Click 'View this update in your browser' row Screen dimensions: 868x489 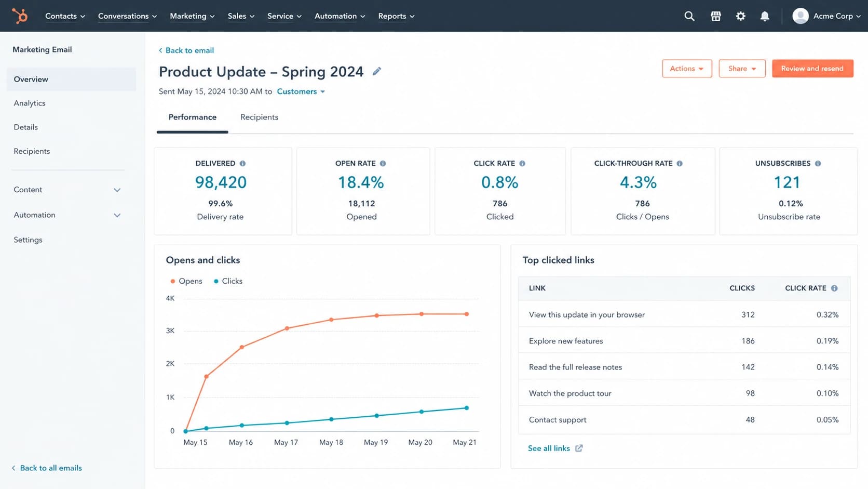(684, 314)
